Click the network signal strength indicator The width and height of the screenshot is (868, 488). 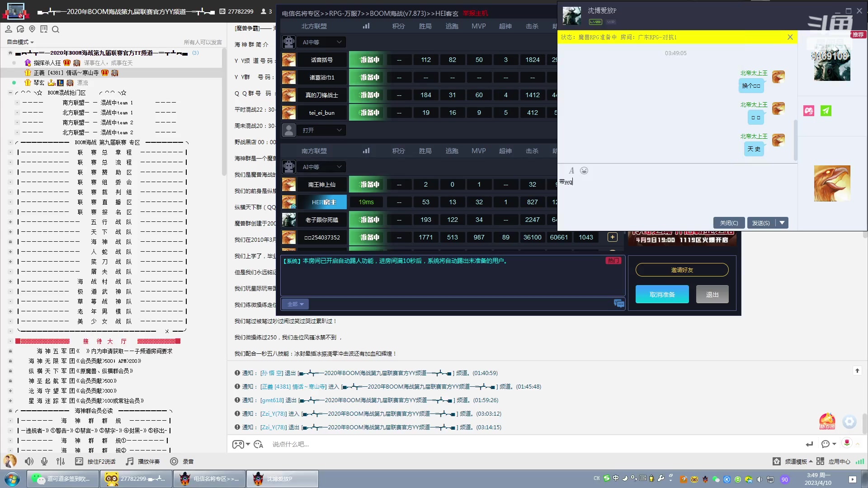(x=860, y=461)
